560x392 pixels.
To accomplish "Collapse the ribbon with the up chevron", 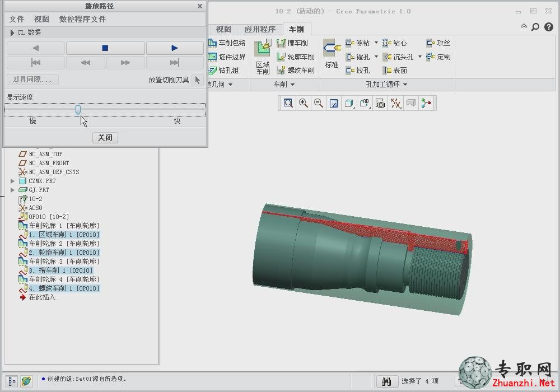I will [524, 26].
